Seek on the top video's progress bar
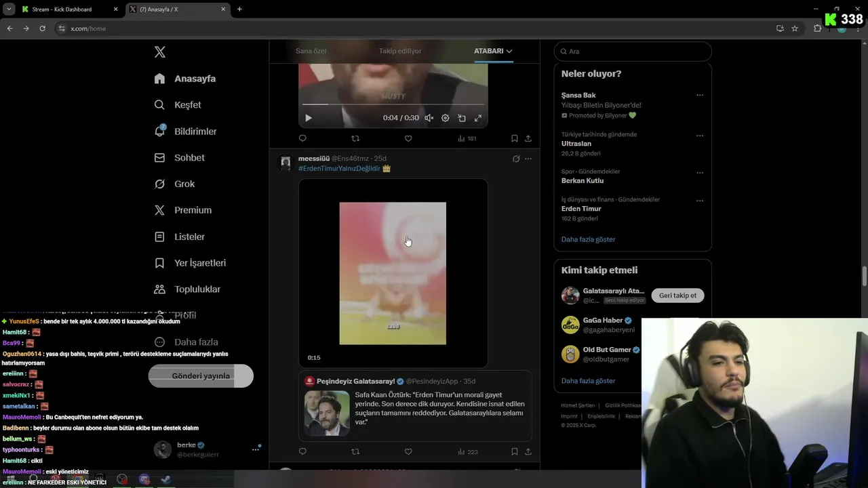The height and width of the screenshot is (488, 868). point(393,104)
